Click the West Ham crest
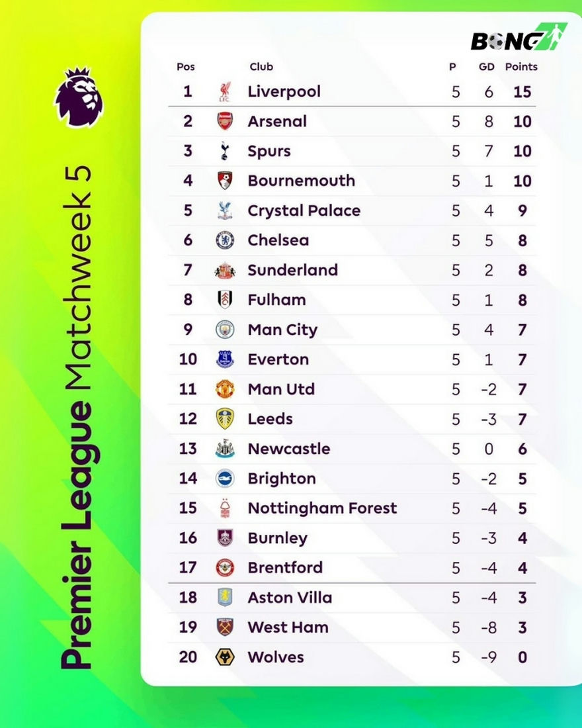Screen dimensions: 582x728 (225, 627)
